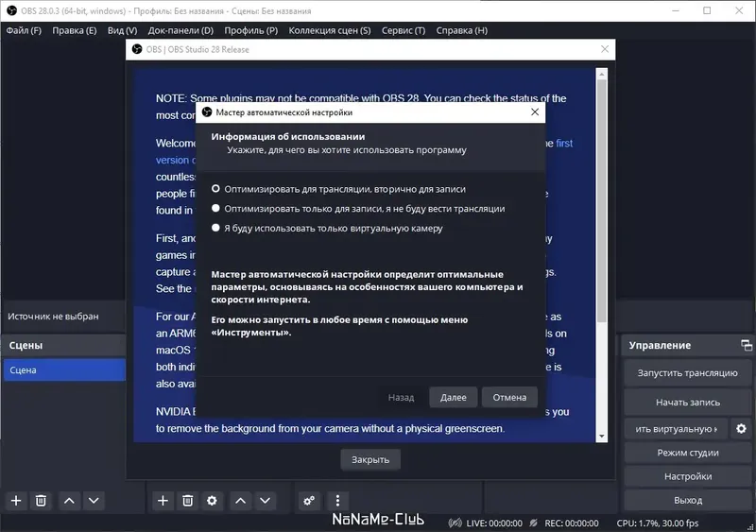Open source properties gear icon

[212, 501]
